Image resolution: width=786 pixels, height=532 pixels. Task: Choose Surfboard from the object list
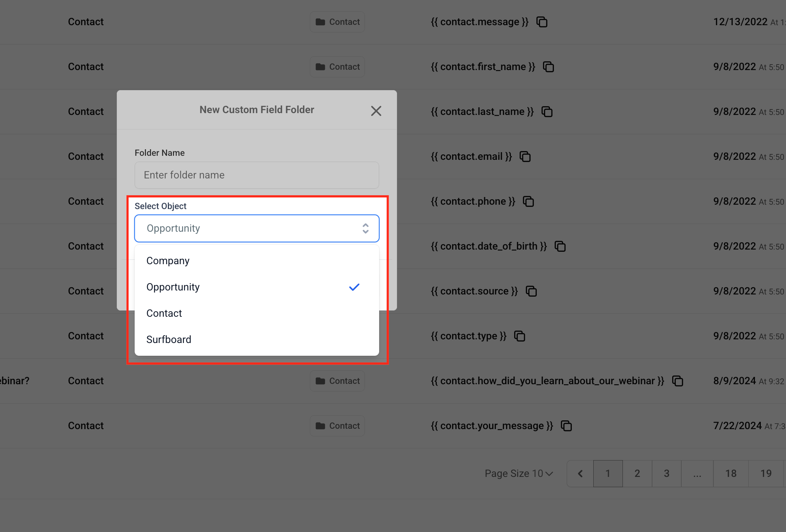click(x=169, y=340)
